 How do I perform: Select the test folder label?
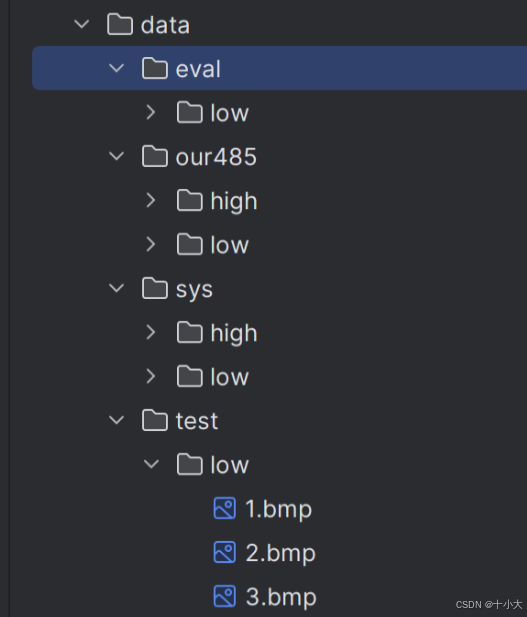pos(197,421)
